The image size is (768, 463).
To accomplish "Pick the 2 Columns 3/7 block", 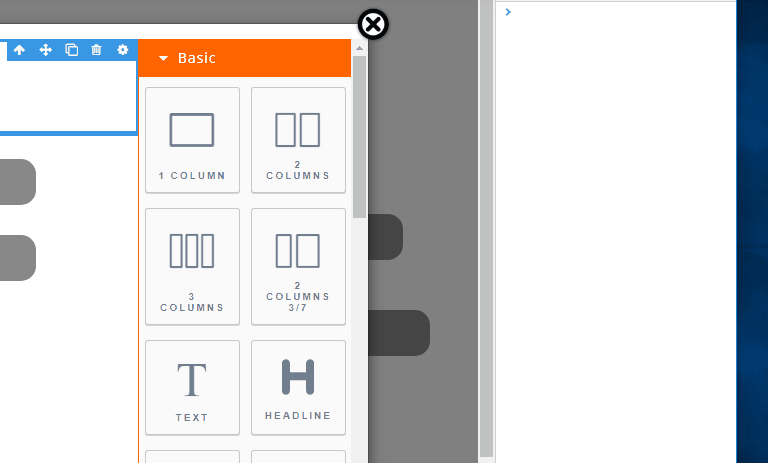I will click(x=298, y=267).
